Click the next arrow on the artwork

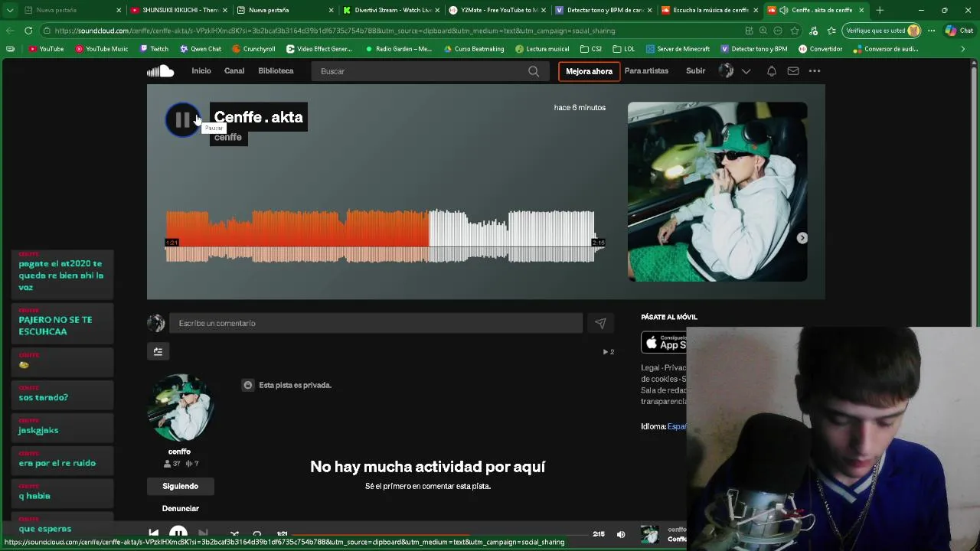(x=802, y=238)
